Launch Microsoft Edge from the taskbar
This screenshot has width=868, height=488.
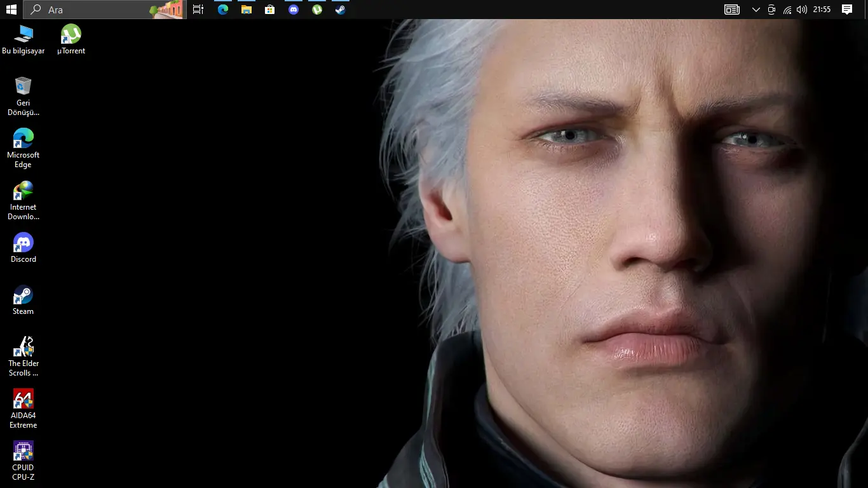[x=223, y=10]
